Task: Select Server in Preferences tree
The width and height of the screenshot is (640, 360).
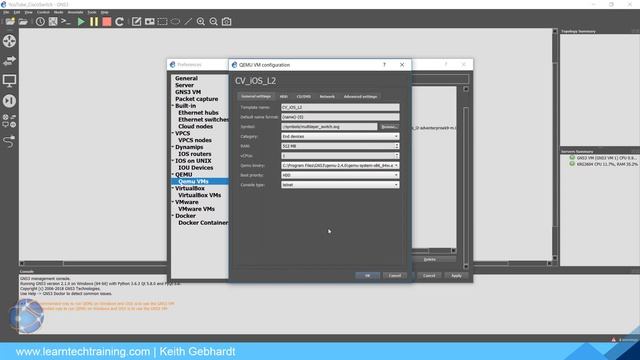Action: 184,85
